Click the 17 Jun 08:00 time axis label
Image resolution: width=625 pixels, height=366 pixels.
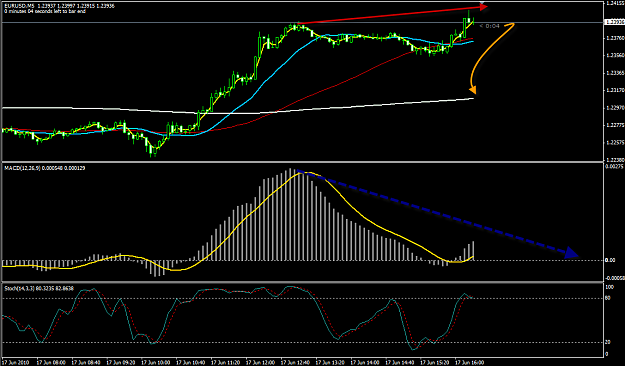[x=51, y=362]
